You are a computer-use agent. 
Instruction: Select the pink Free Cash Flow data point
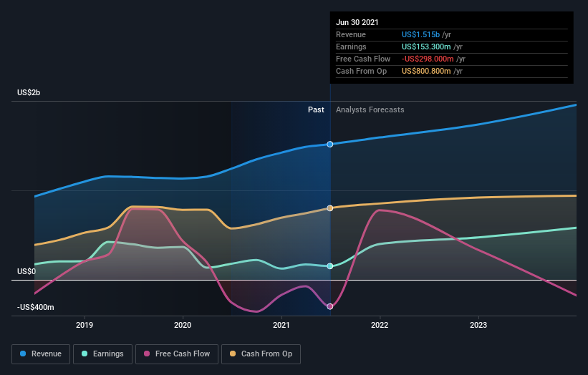330,306
